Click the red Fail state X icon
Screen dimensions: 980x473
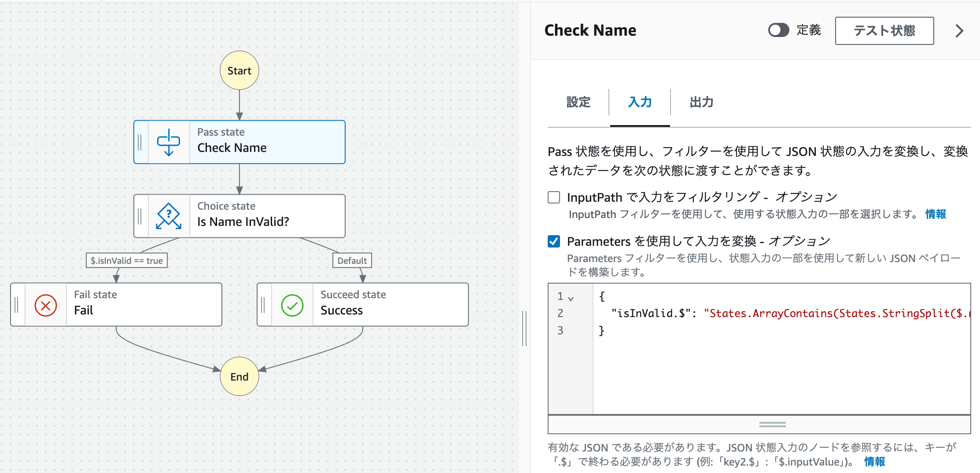point(46,305)
